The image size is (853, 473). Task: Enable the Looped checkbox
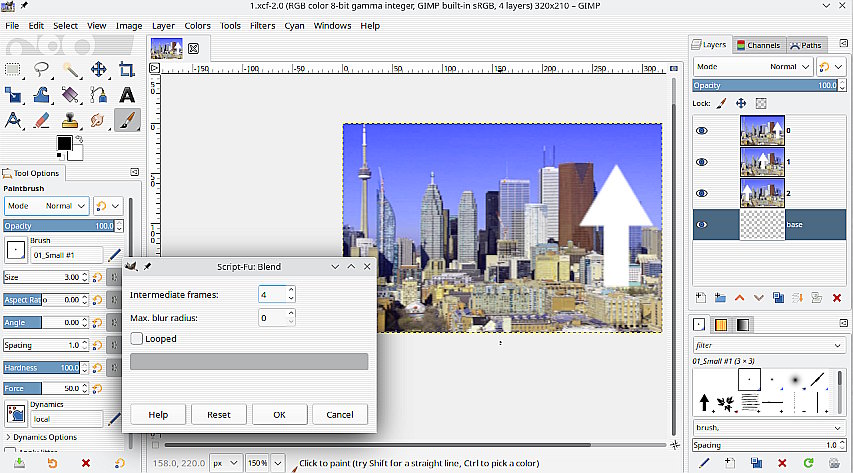point(137,339)
